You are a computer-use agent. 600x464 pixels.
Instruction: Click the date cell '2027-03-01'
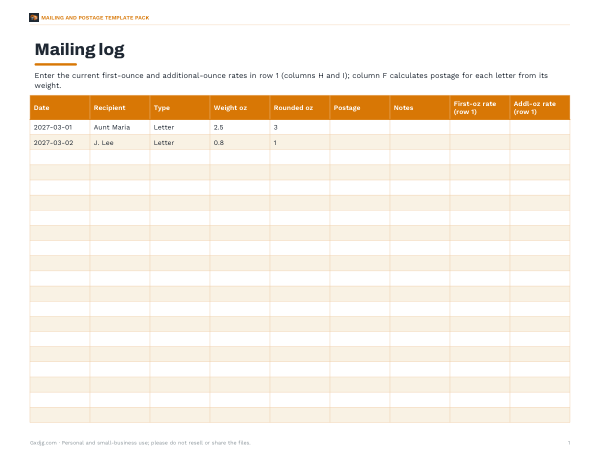60,127
